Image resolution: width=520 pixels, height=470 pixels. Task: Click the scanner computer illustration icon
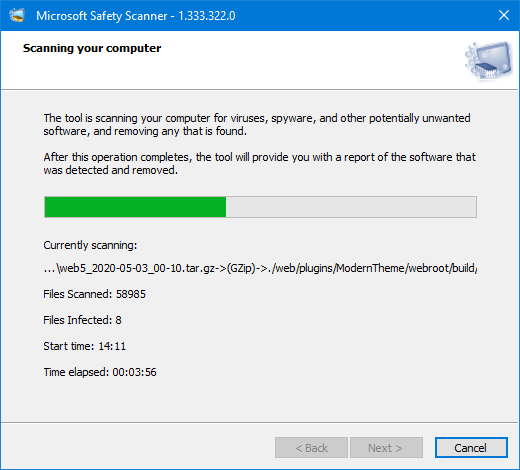tap(489, 60)
